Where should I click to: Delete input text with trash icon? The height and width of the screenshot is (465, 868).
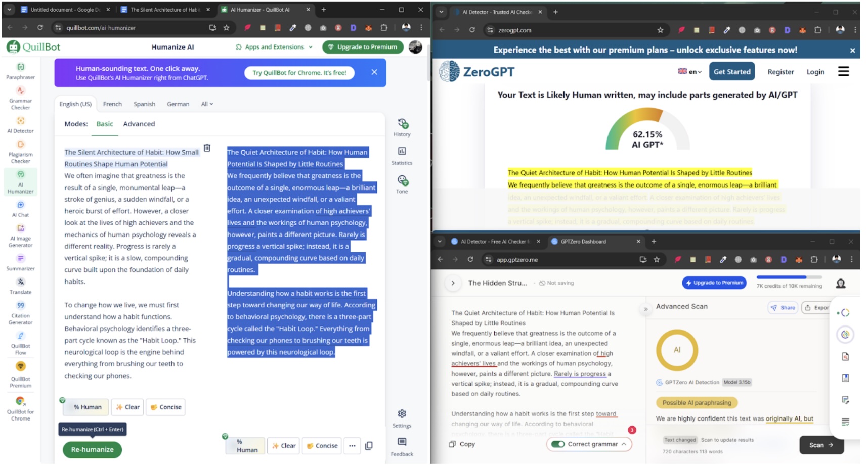click(207, 148)
